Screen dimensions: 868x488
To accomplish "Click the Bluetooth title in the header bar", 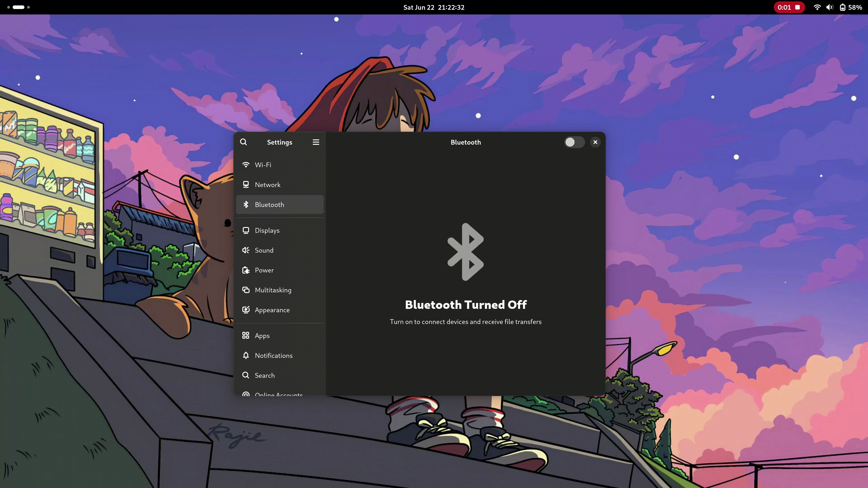I will [466, 142].
